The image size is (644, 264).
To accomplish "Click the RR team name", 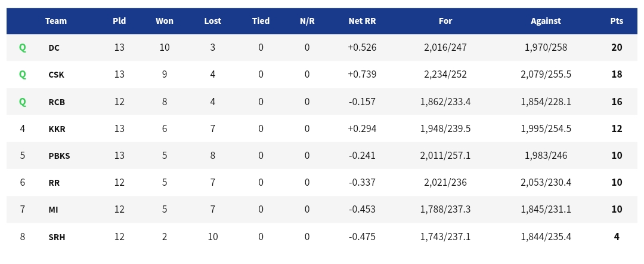I will [x=54, y=183].
